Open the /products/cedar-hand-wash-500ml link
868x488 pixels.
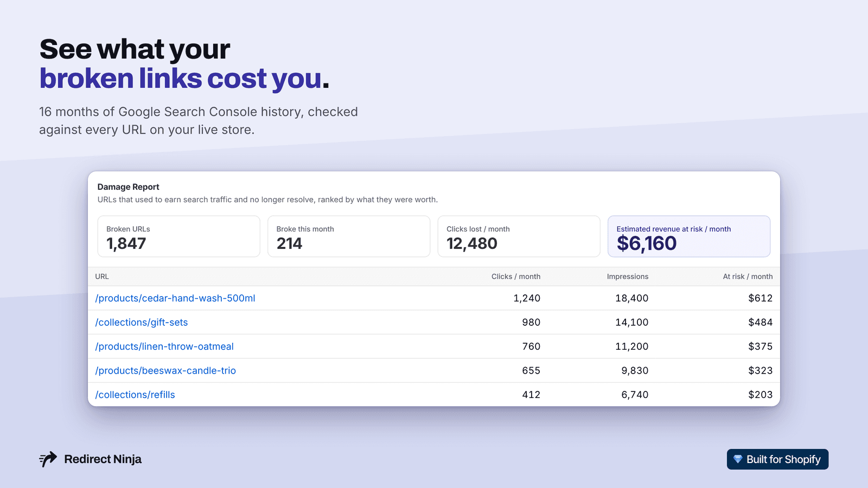pos(175,298)
